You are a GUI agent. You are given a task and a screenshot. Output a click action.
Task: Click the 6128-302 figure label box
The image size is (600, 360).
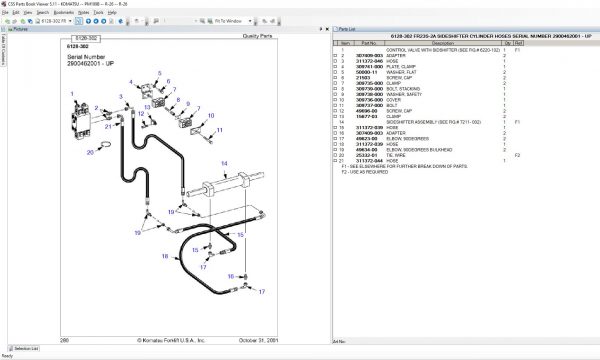(x=86, y=39)
